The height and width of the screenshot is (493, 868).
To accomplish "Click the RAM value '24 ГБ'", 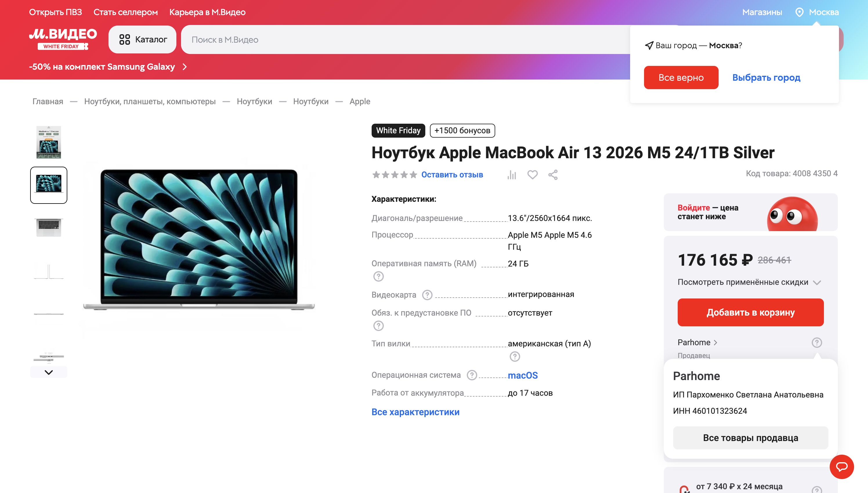I will click(518, 263).
